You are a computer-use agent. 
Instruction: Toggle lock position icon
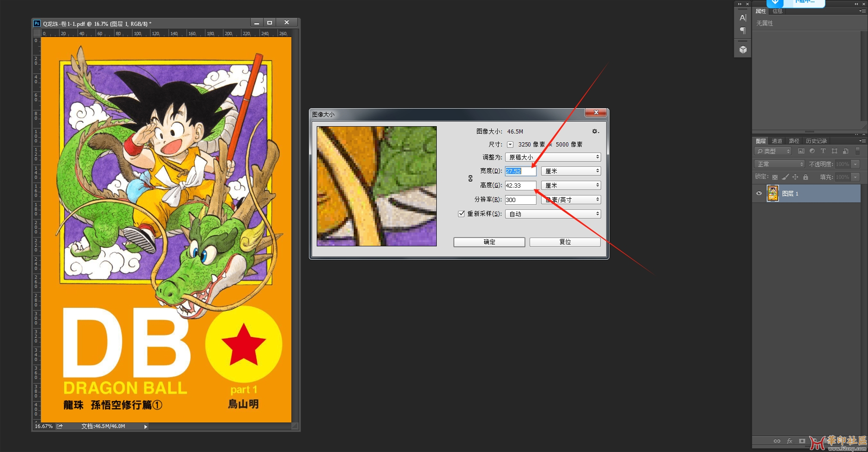pos(795,177)
